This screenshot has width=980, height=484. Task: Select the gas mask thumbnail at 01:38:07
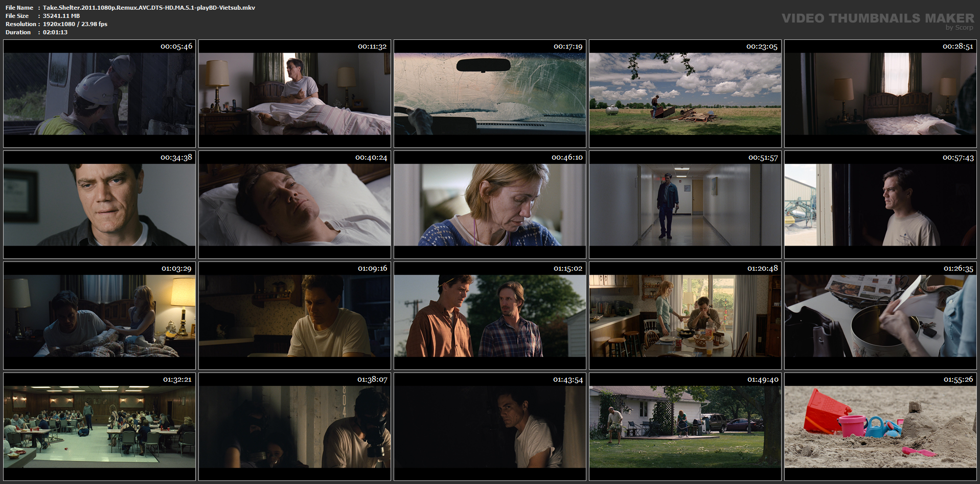[x=294, y=427]
